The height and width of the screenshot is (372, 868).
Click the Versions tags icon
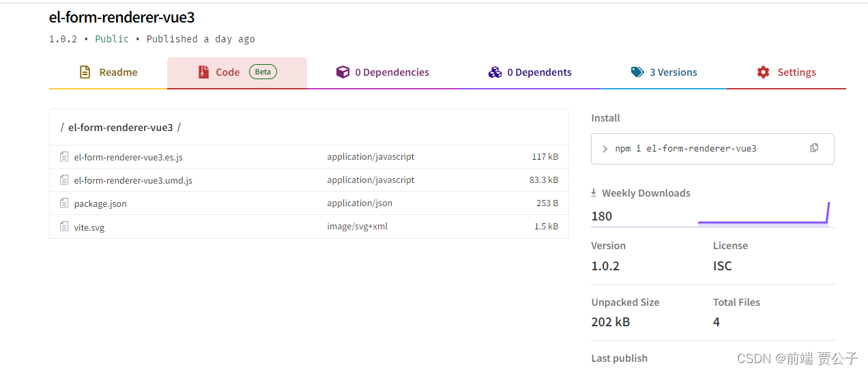[x=637, y=72]
